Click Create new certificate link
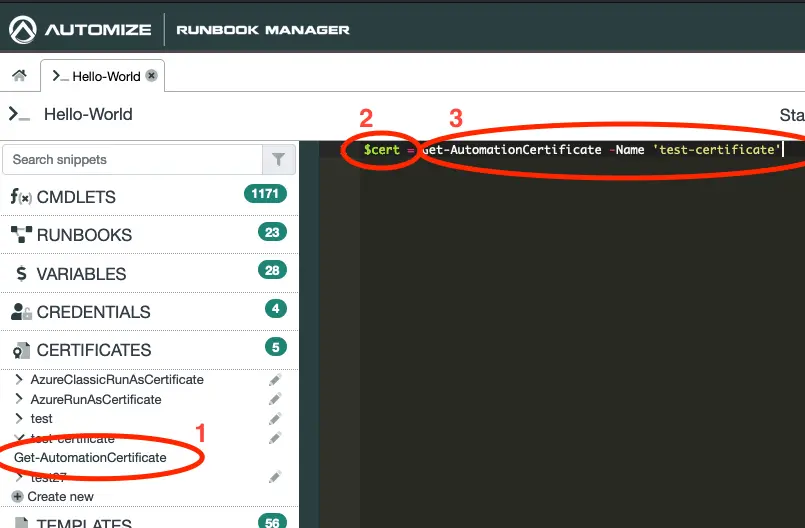Image resolution: width=805 pixels, height=528 pixels. (x=61, y=497)
